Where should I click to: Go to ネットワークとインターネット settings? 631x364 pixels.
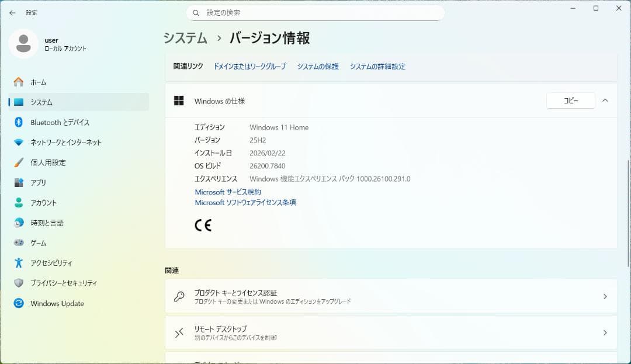78,143
